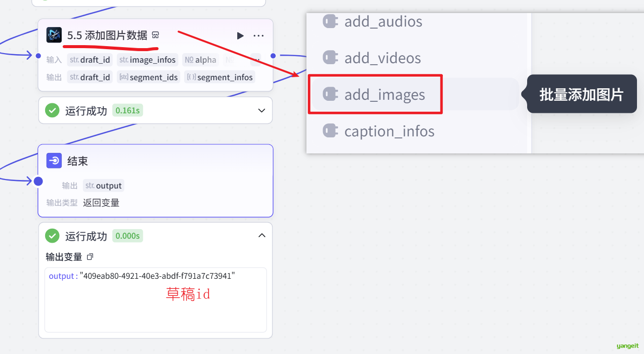Click the segment_ids output variable tag

148,77
